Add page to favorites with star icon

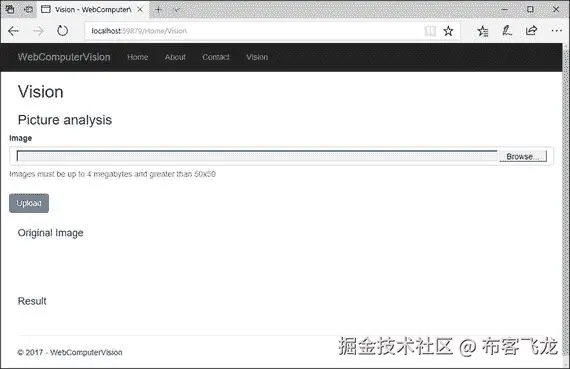[x=448, y=31]
